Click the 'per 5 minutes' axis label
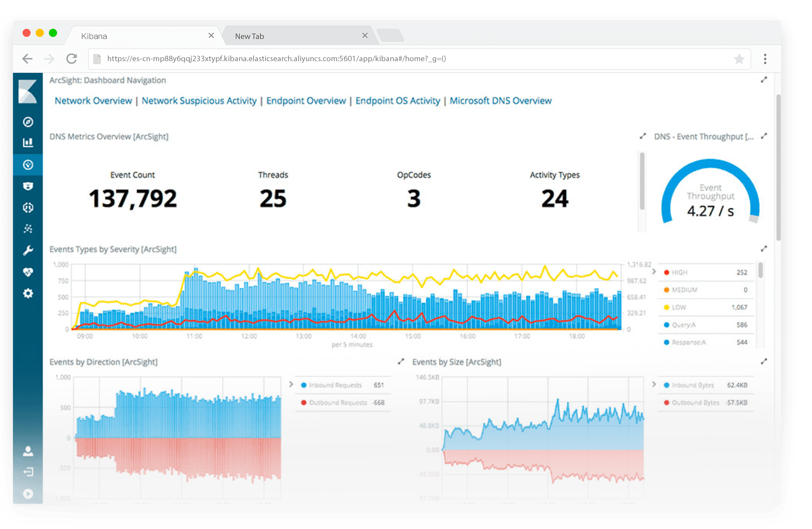Screen dimensions: 812x529 [352, 345]
